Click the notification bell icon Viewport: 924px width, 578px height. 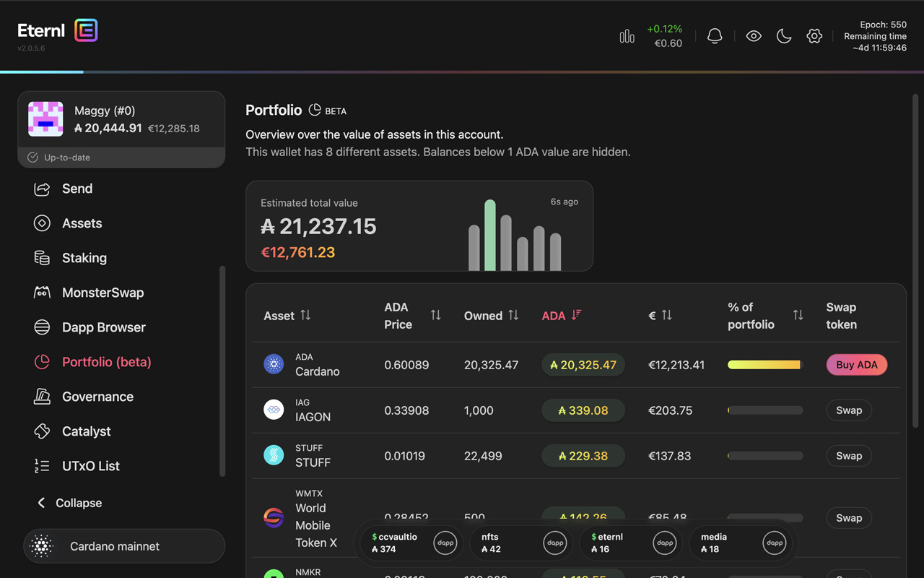point(715,36)
